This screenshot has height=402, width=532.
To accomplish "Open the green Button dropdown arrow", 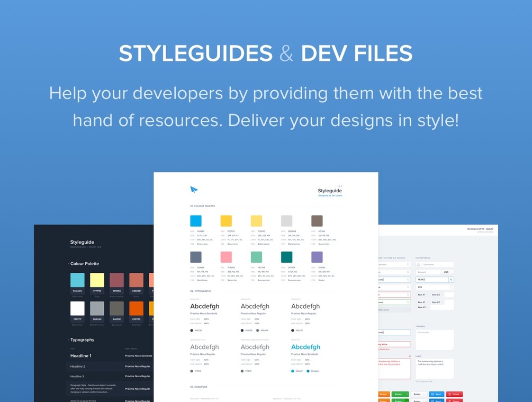I will (x=407, y=394).
